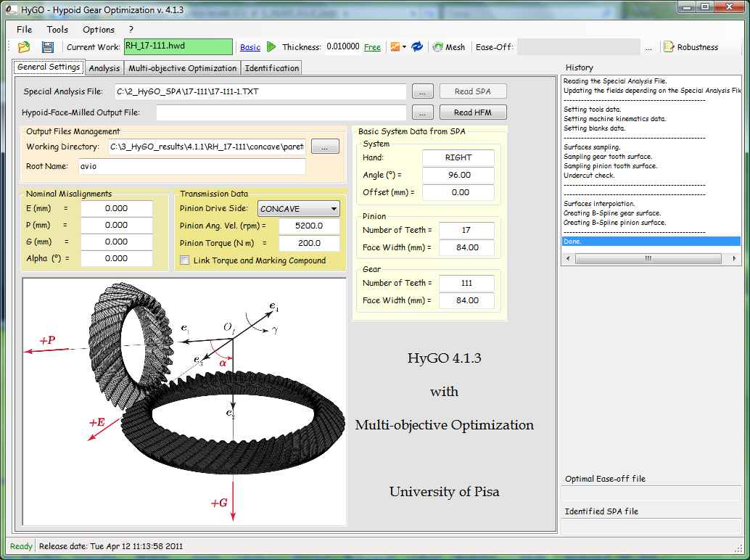Switch to the General Settings tab
The height and width of the screenshot is (560, 750).
(49, 67)
